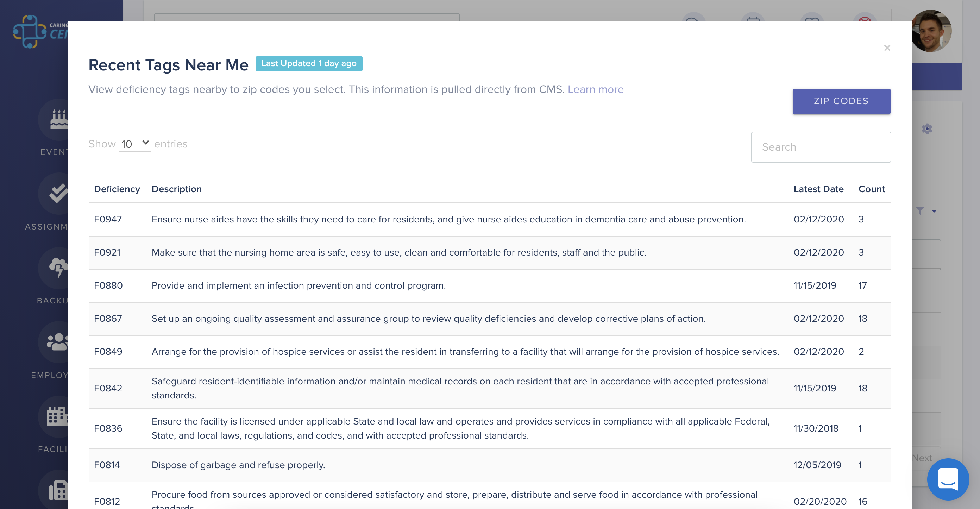Select deficiency code F0836
The width and height of the screenshot is (980, 509).
point(108,429)
